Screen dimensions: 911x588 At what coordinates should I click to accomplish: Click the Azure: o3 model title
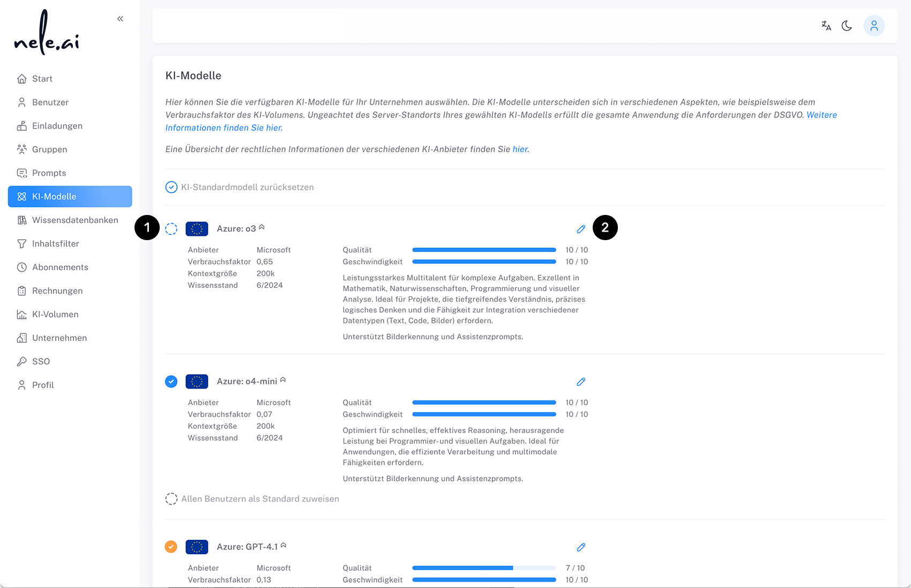coord(236,229)
